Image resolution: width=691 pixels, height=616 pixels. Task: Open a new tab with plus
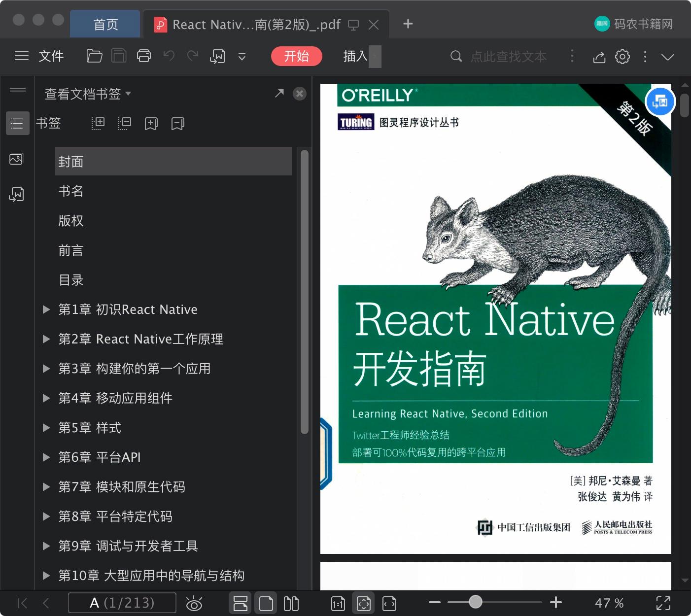(408, 24)
